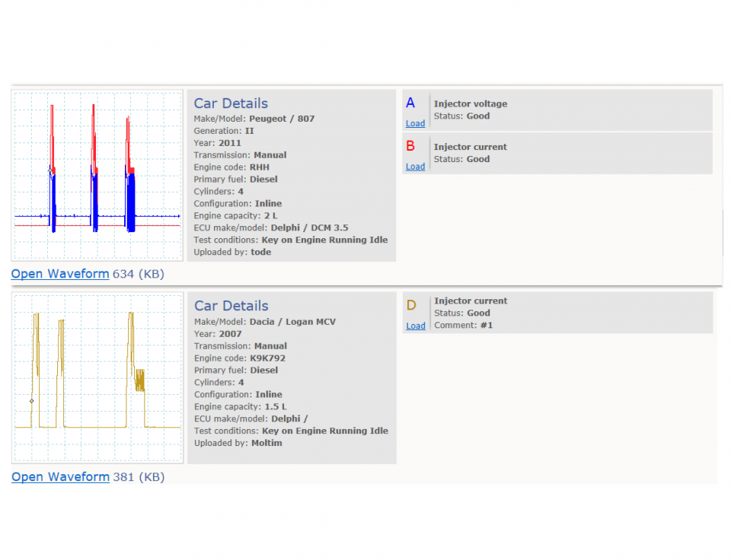Open the Peugeot 807 waveform thumbnail
This screenshot has width=731, height=560.
click(97, 175)
